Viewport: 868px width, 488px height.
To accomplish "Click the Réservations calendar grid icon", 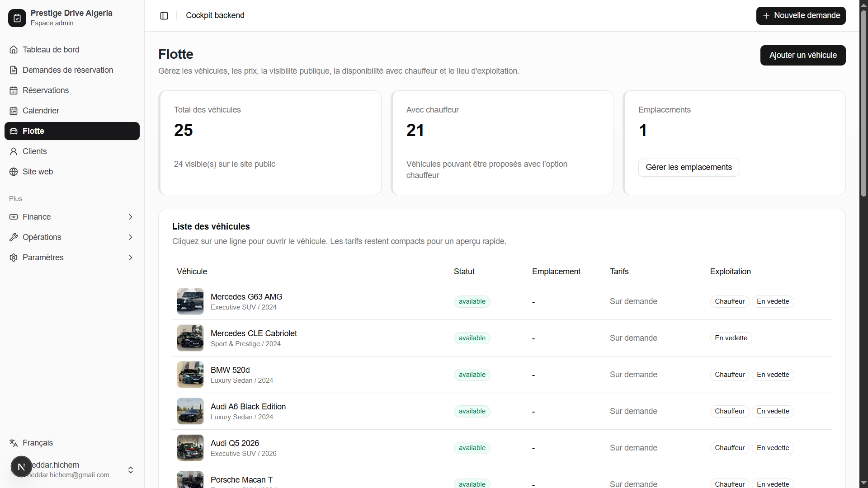I will pos(14,90).
